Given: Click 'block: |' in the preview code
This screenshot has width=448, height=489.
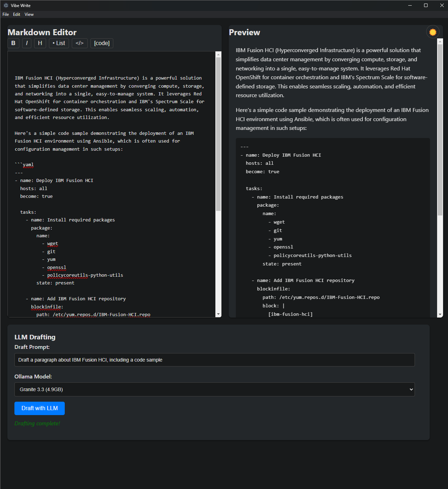Looking at the screenshot, I should (x=273, y=306).
